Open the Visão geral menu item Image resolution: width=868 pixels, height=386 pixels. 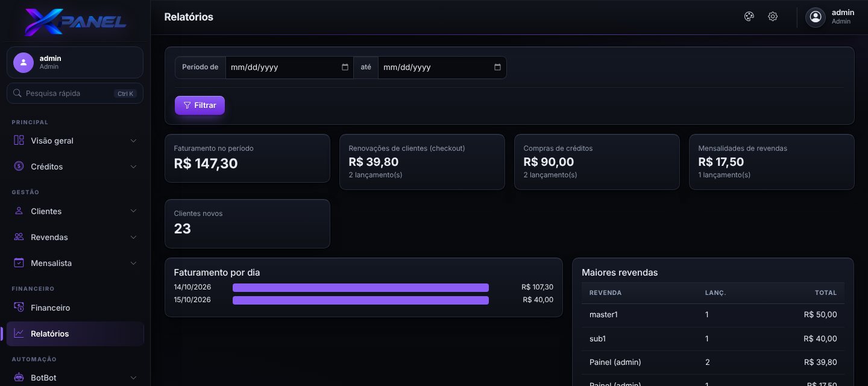pyautogui.click(x=75, y=141)
